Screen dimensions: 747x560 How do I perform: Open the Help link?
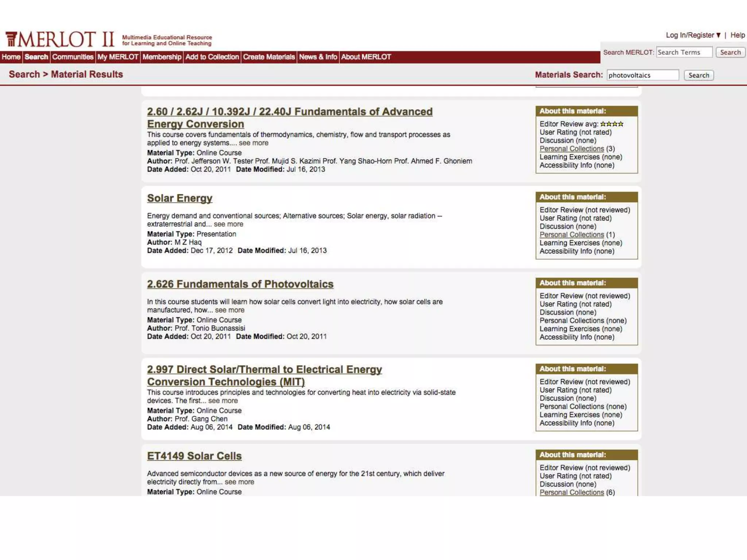click(737, 35)
